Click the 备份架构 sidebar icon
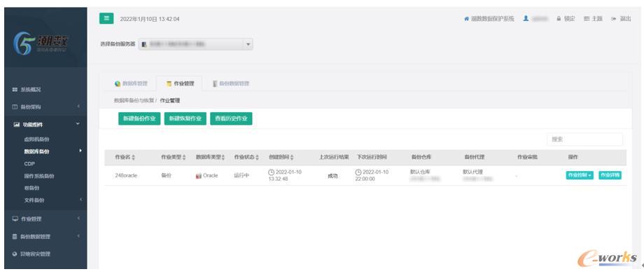 click(15, 107)
